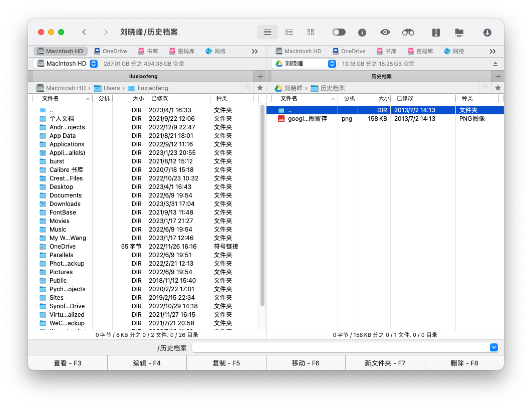Expand more favorites in left pane
Screen dimensions: 532x407
pos(255,51)
